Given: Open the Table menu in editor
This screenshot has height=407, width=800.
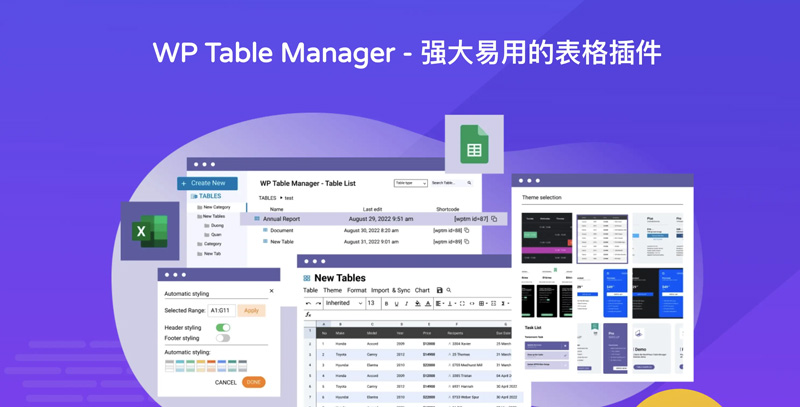Looking at the screenshot, I should pos(310,290).
